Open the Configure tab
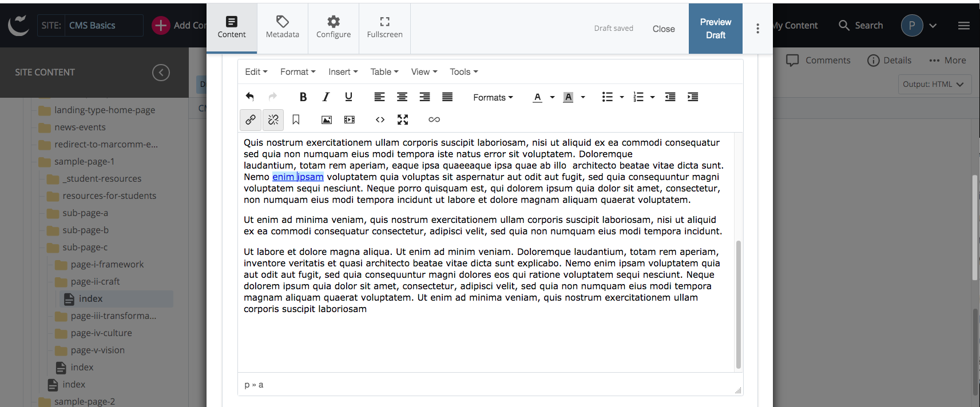This screenshot has height=407, width=980. click(x=334, y=27)
